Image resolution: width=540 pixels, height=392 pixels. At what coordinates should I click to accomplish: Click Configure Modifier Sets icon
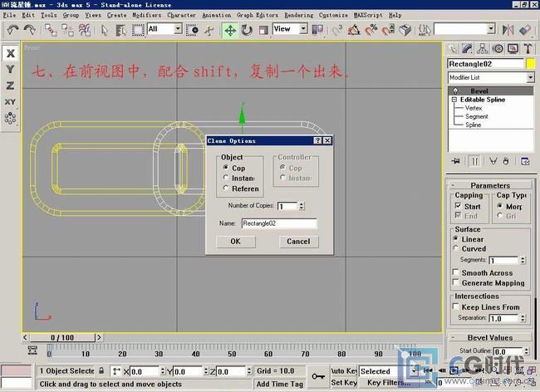(525, 161)
